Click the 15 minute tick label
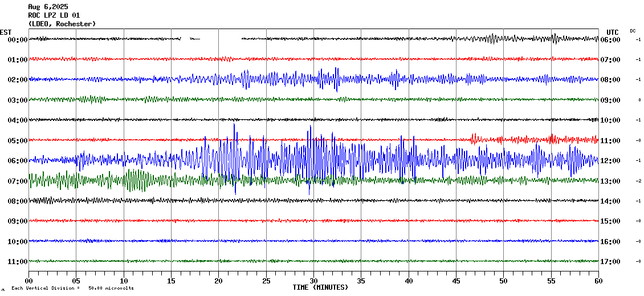 [172, 281]
